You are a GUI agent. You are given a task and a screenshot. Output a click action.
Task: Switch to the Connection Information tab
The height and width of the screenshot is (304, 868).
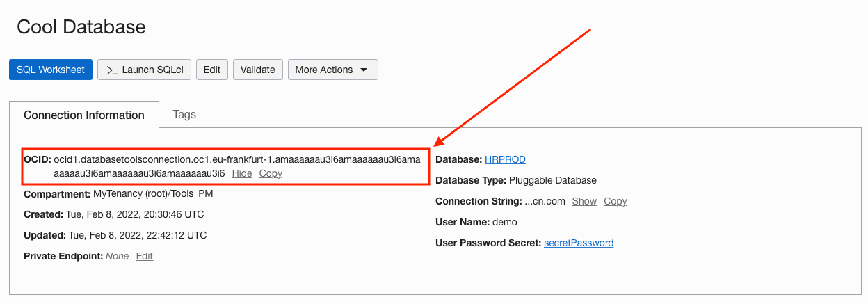pos(84,115)
